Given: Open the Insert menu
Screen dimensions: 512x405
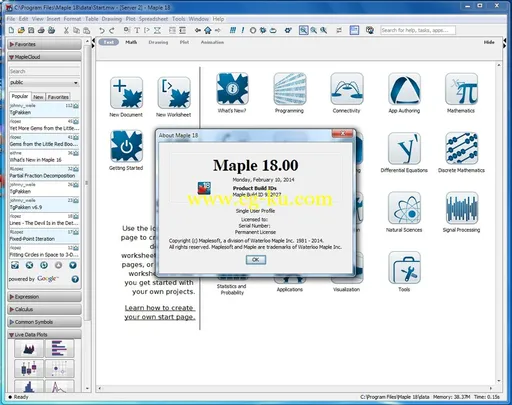Looking at the screenshot, I should (x=53, y=19).
